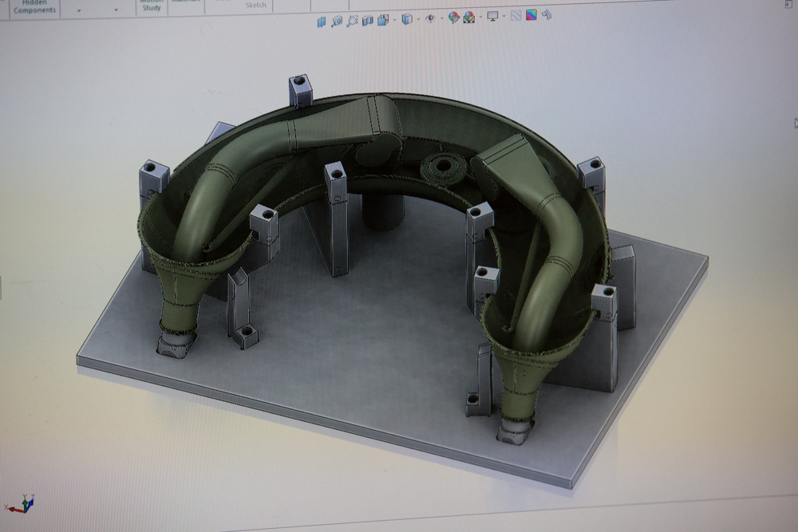The image size is (798, 532).
Task: Click the Display Style icon
Action: pos(407,19)
